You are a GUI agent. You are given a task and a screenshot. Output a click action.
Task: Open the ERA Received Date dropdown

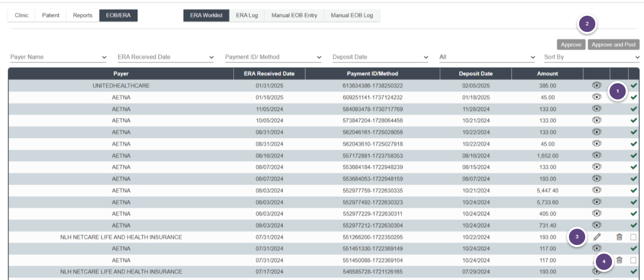pos(166,57)
